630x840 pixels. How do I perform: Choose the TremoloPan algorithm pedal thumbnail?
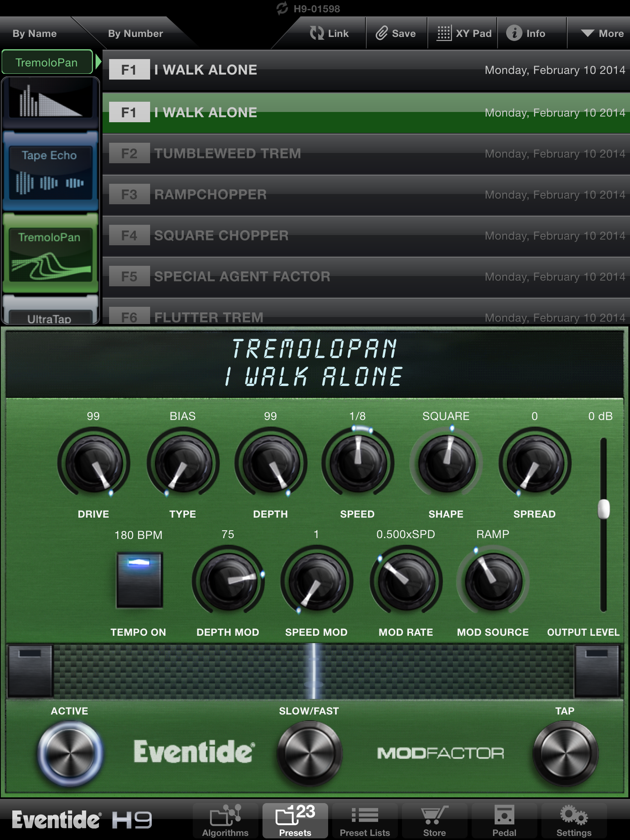click(50, 253)
